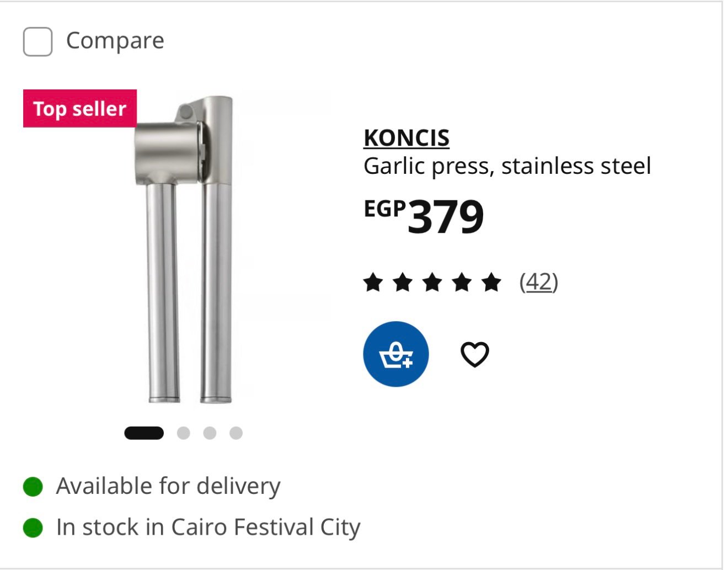Show the fourth product image dot
The width and height of the screenshot is (728, 570).
[x=236, y=433]
